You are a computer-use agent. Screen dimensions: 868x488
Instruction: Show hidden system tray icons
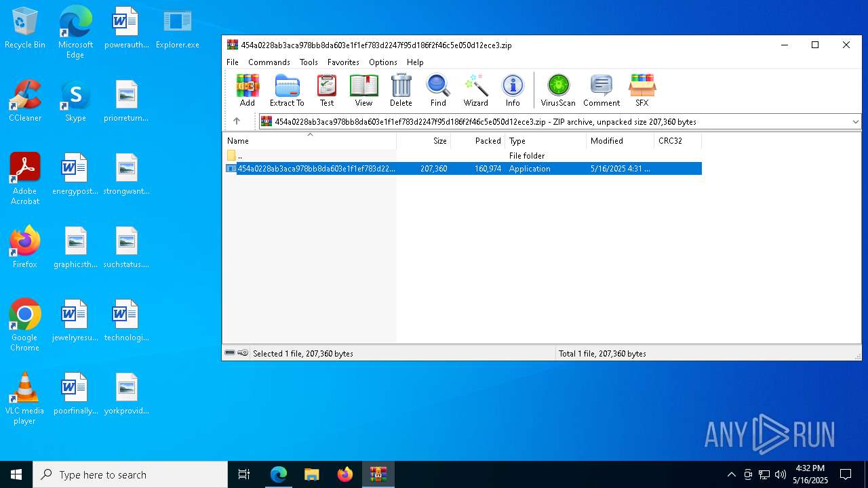pyautogui.click(x=731, y=474)
